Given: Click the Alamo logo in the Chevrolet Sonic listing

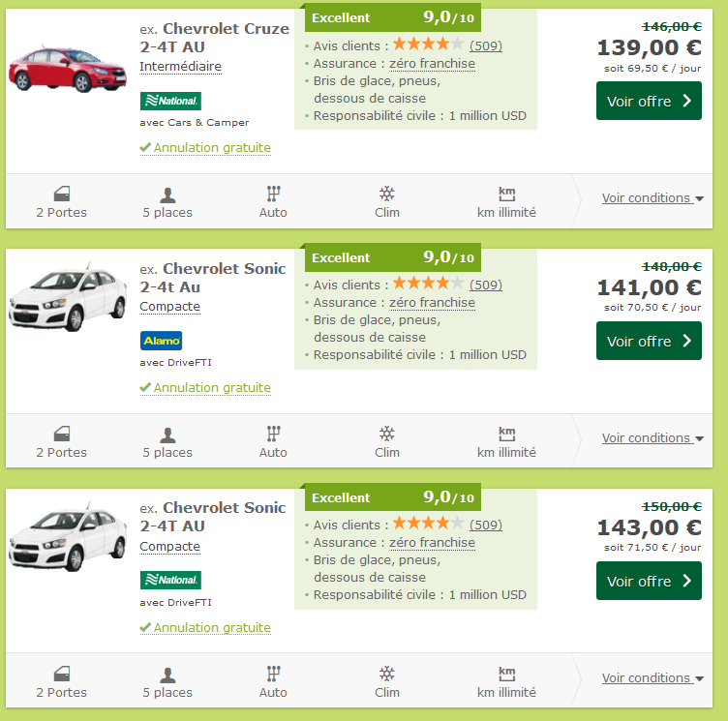Looking at the screenshot, I should [x=161, y=341].
